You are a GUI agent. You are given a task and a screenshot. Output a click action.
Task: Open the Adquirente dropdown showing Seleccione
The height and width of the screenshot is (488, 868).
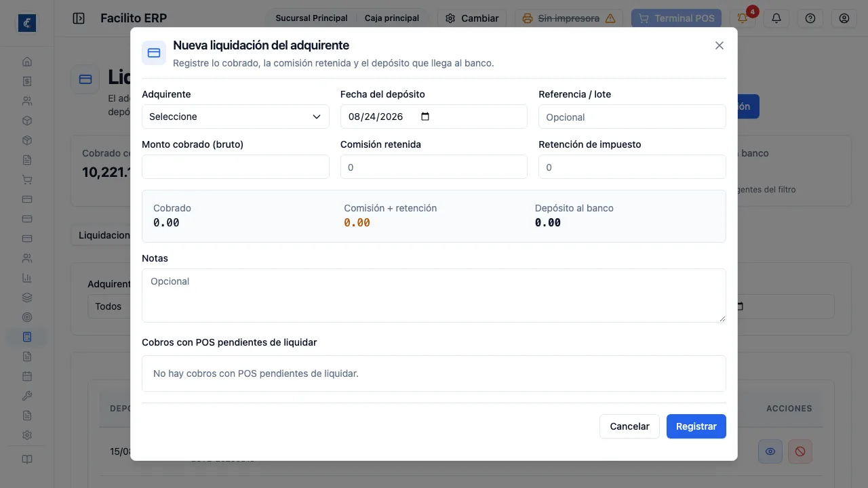235,117
